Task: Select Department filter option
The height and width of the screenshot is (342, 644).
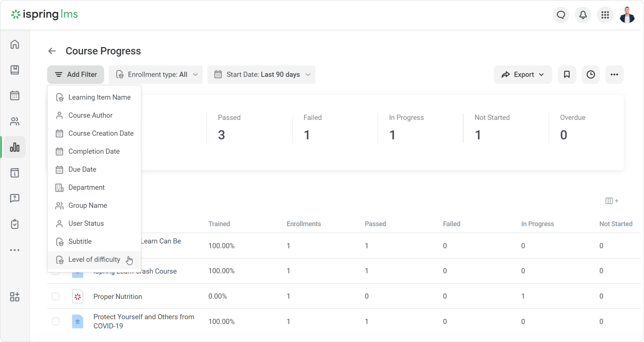Action: (86, 187)
